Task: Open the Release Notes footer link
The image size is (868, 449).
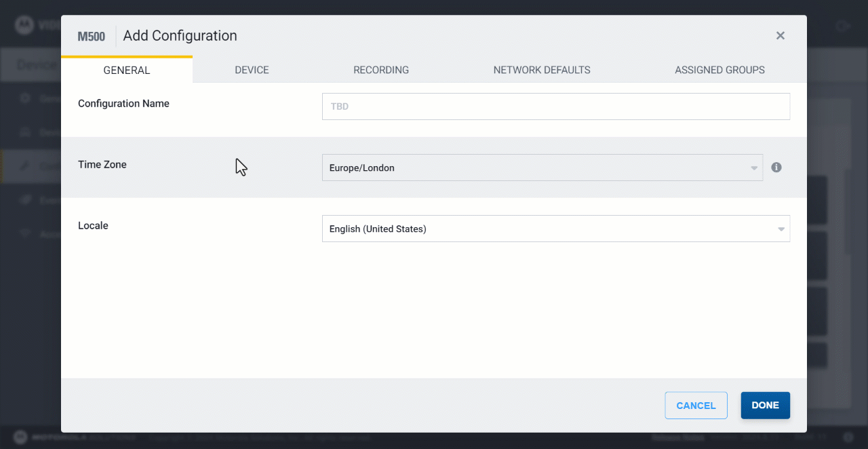Action: tap(678, 438)
